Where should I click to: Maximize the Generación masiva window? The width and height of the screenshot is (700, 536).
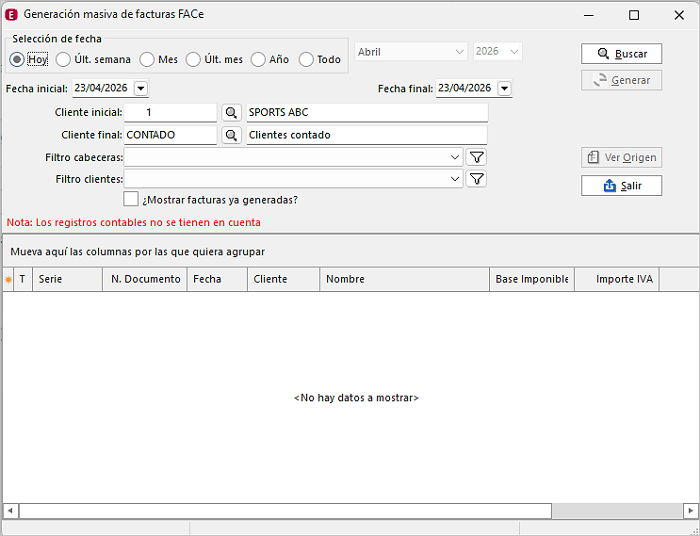(x=633, y=15)
